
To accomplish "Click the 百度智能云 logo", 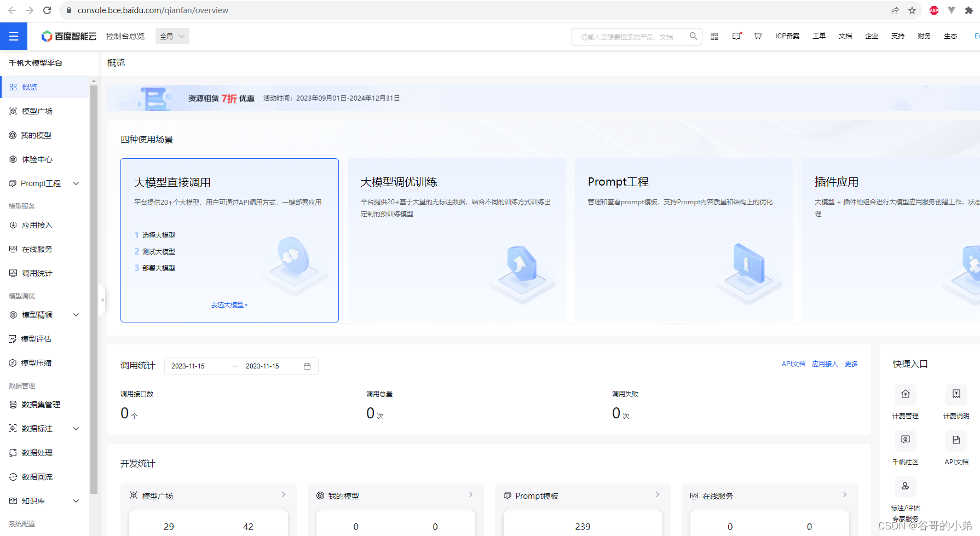I will [x=69, y=36].
